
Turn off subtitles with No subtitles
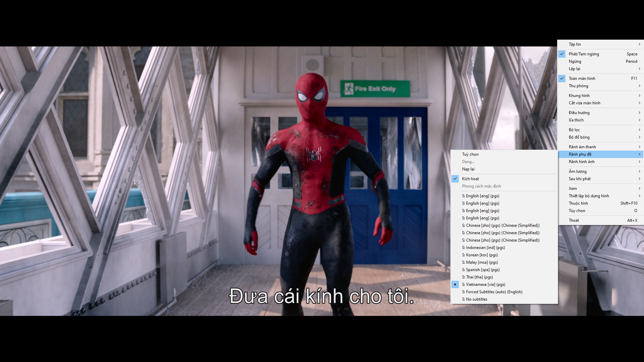[x=504, y=299]
